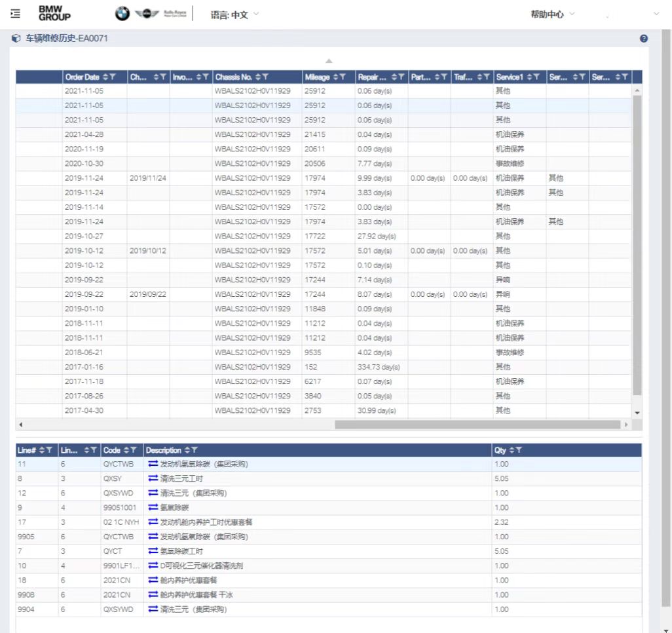The height and width of the screenshot is (633, 672).
Task: Click the 334.73 day(s) repair cell
Action: pyautogui.click(x=381, y=367)
